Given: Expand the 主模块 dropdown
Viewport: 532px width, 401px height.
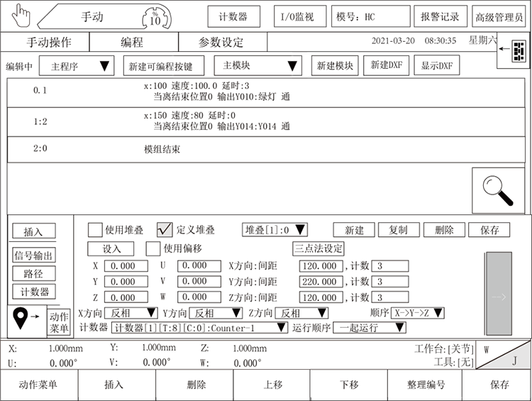Looking at the screenshot, I should [x=258, y=66].
